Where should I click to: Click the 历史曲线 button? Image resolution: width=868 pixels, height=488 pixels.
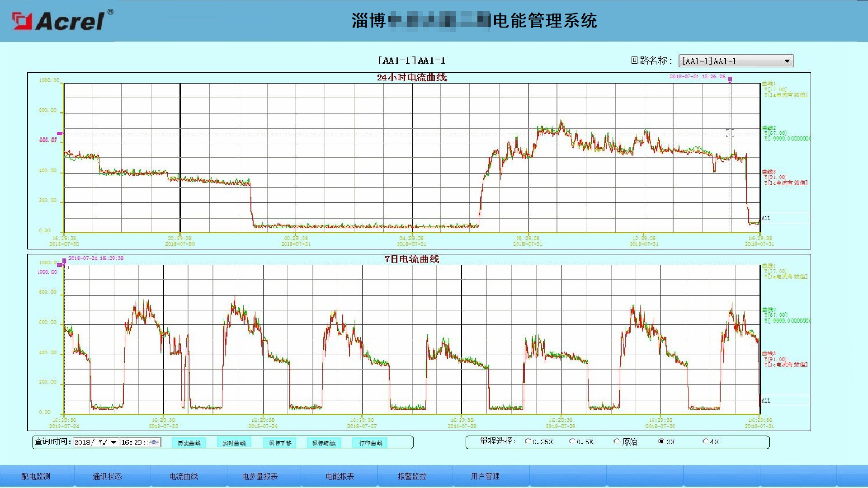189,443
